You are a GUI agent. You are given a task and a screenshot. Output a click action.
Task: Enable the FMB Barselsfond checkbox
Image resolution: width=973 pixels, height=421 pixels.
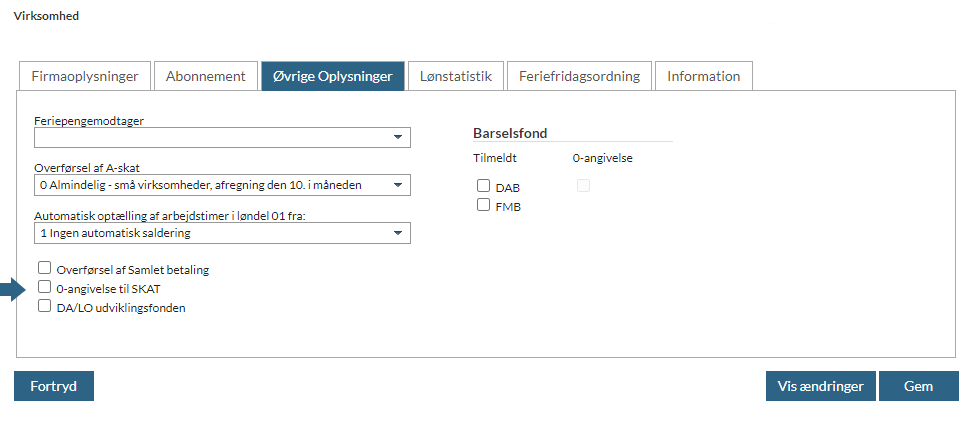(x=483, y=206)
